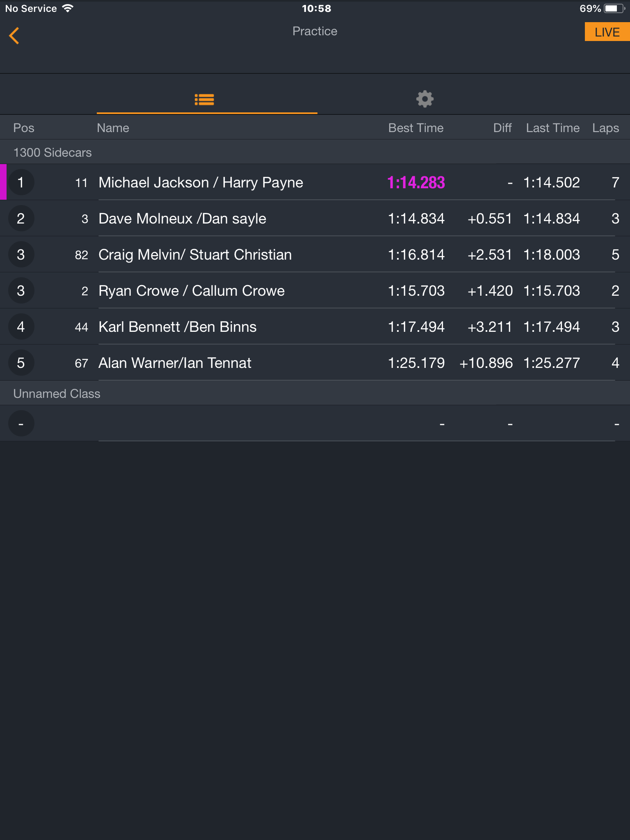
Task: Open Alan Warner/Ian Tennat entry
Action: point(315,363)
